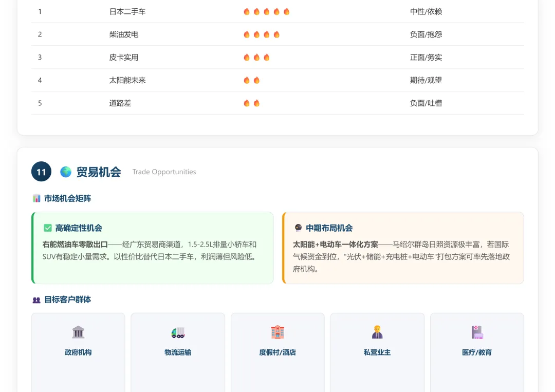This screenshot has width=555, height=392.
Task: Click the 右舵燃油车零散出口 bold text
Action: (75, 245)
